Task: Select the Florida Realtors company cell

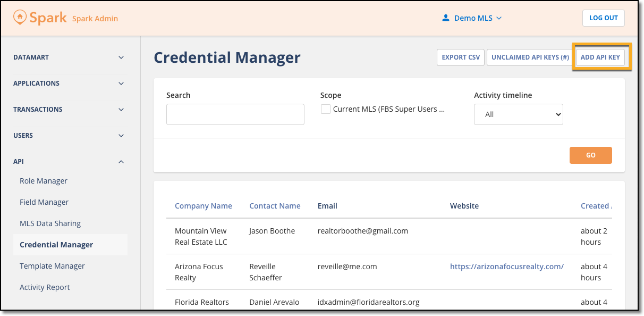Action: pyautogui.click(x=202, y=302)
